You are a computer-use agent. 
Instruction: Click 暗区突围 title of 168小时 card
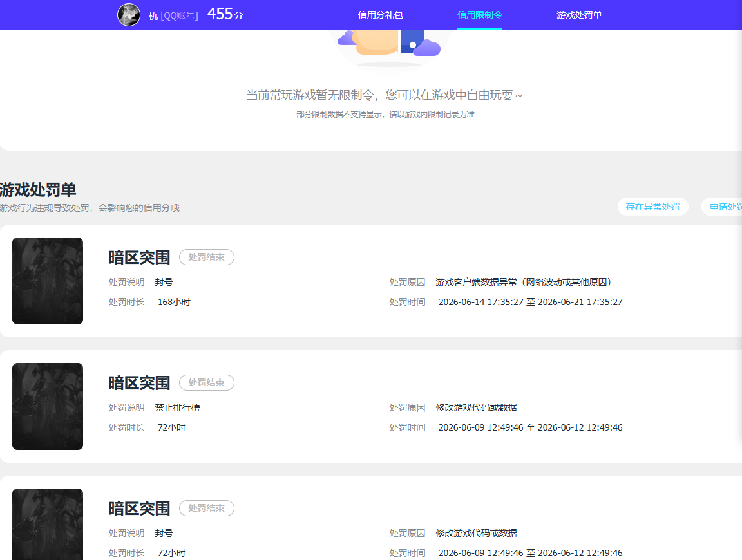139,257
